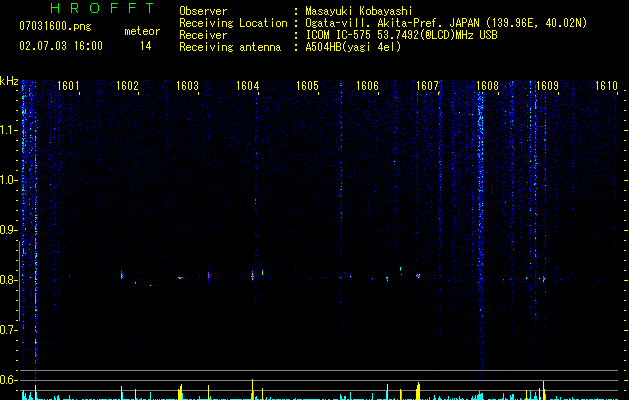Click the 1610 time marker
629x400 pixels.
606,86
